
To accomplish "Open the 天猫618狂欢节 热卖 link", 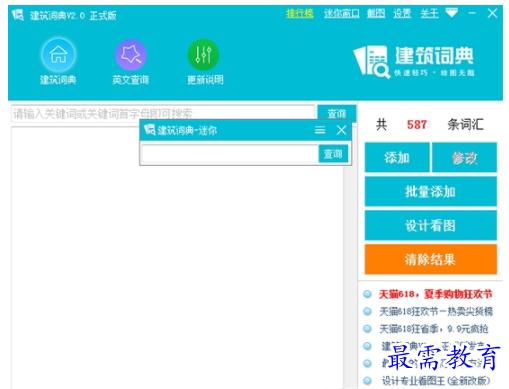I will [436, 312].
